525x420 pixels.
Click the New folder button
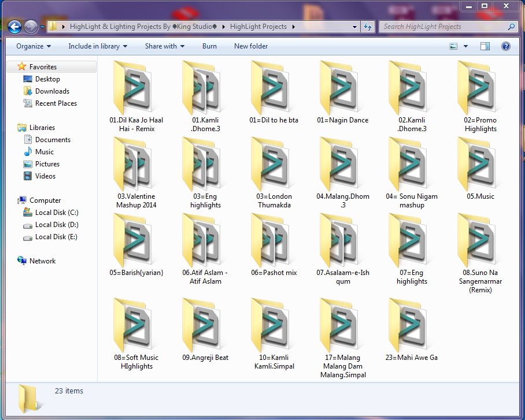[251, 46]
